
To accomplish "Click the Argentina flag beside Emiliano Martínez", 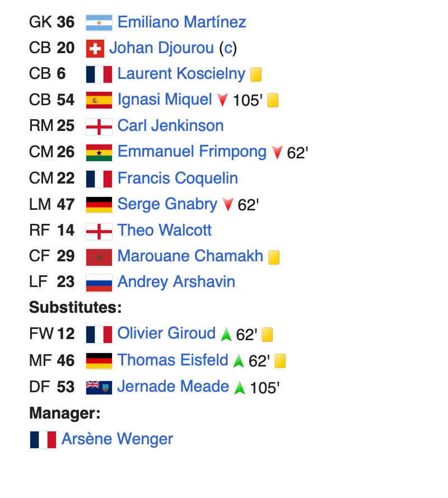I will pyautogui.click(x=99, y=22).
